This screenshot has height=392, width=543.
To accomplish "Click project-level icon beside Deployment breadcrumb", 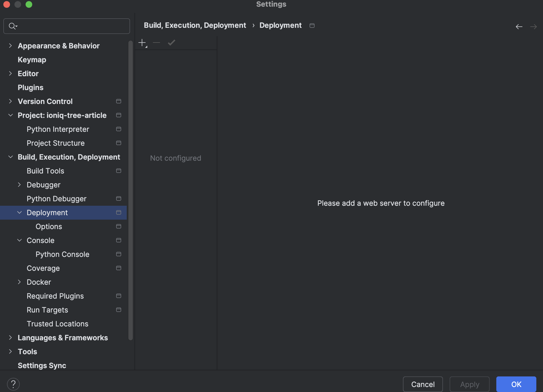I will coord(312,26).
